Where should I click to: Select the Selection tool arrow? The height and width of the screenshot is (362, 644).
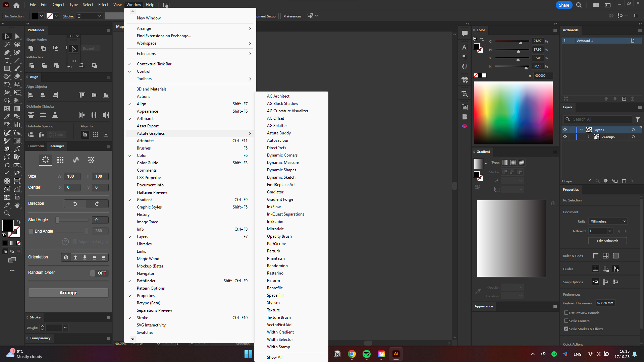point(7,36)
